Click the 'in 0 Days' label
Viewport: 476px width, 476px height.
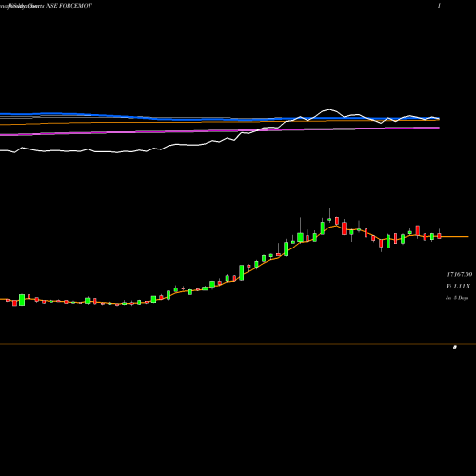click(x=457, y=298)
